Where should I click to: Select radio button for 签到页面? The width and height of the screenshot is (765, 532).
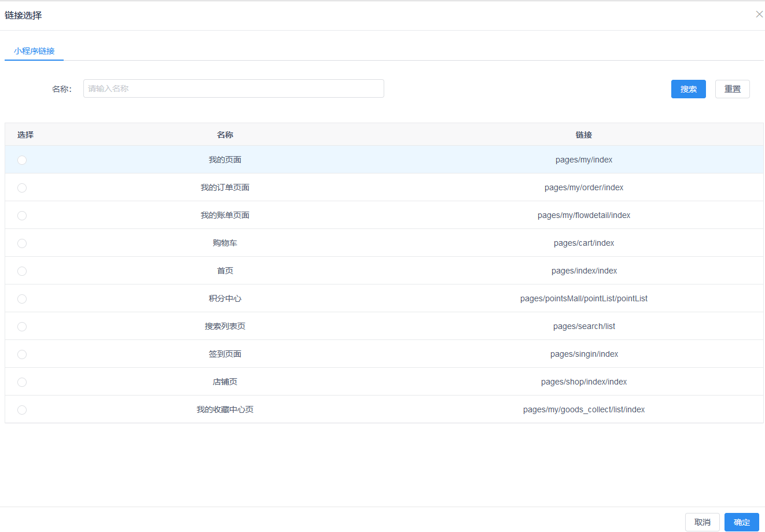coord(22,354)
